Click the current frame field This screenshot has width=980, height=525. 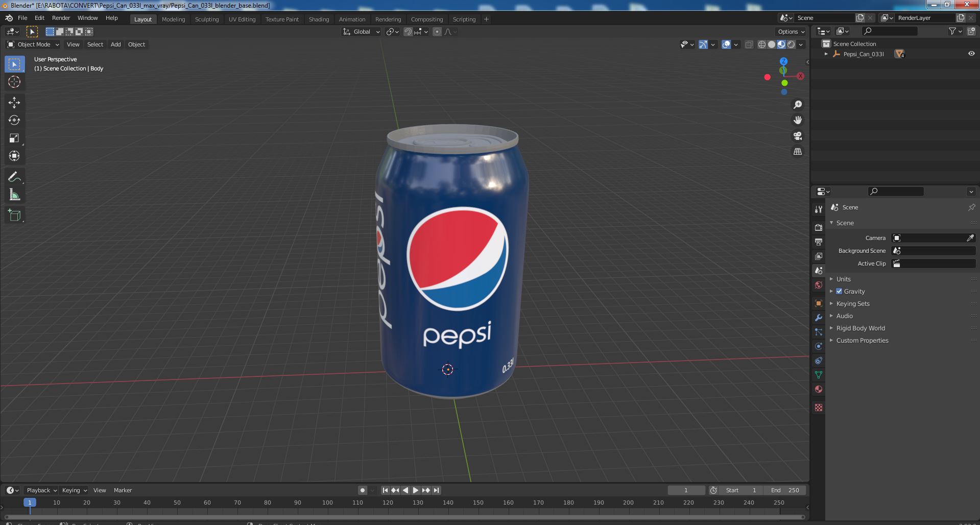[x=686, y=490]
